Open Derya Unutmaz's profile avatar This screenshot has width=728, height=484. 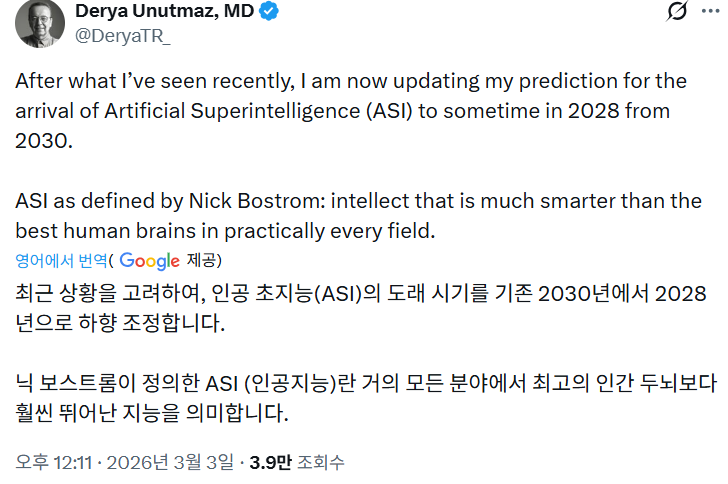pos(39,20)
